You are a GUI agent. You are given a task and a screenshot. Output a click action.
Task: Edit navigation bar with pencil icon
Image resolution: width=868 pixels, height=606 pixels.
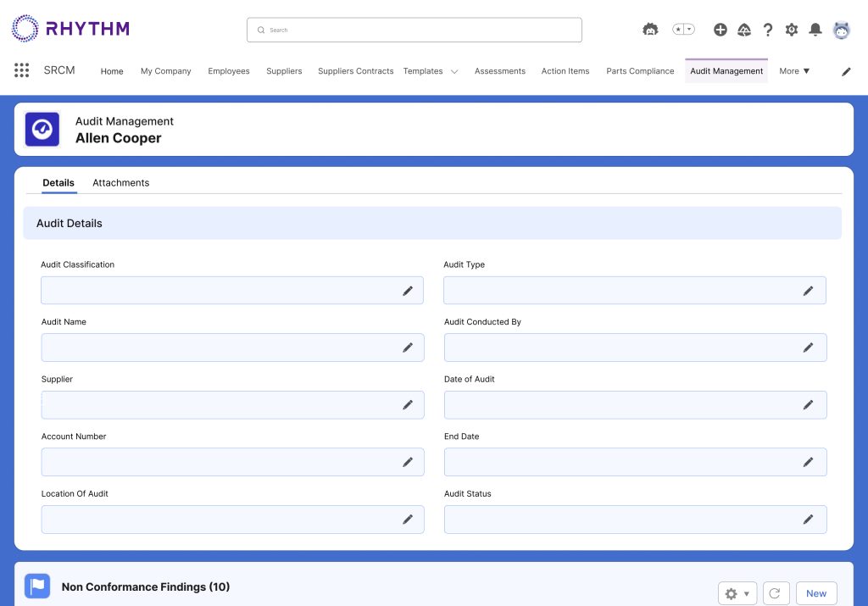[x=846, y=72]
